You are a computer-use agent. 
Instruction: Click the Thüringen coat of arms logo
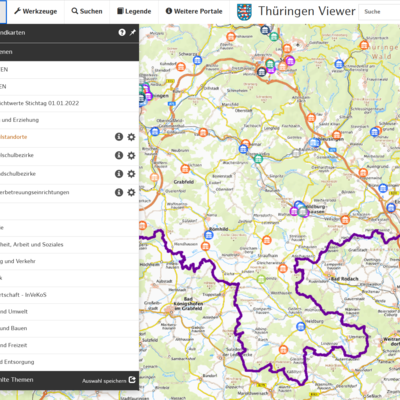pos(244,12)
